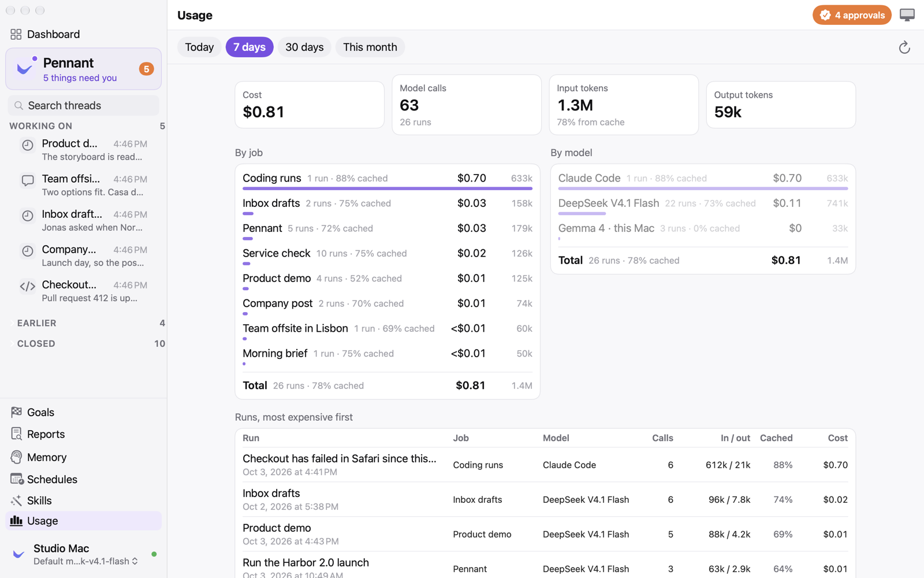Sort runs by the Cost column header
The image size is (924, 578).
pos(837,438)
